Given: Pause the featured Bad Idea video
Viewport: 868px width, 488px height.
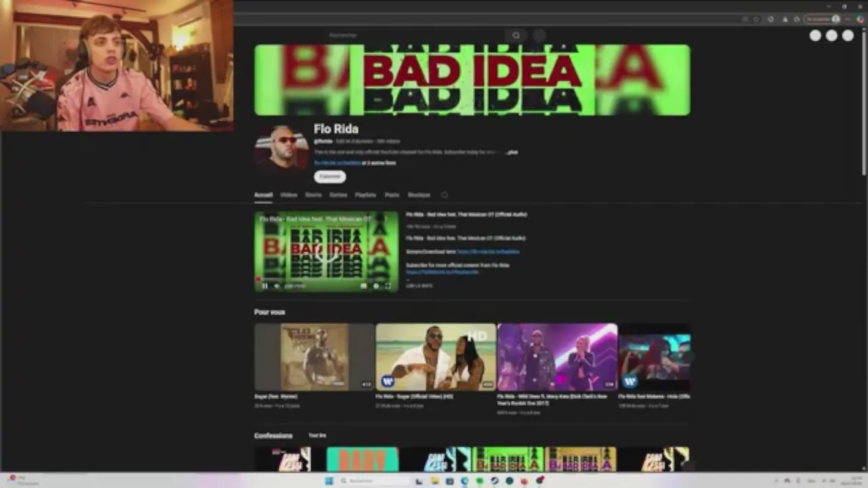Looking at the screenshot, I should pyautogui.click(x=264, y=286).
